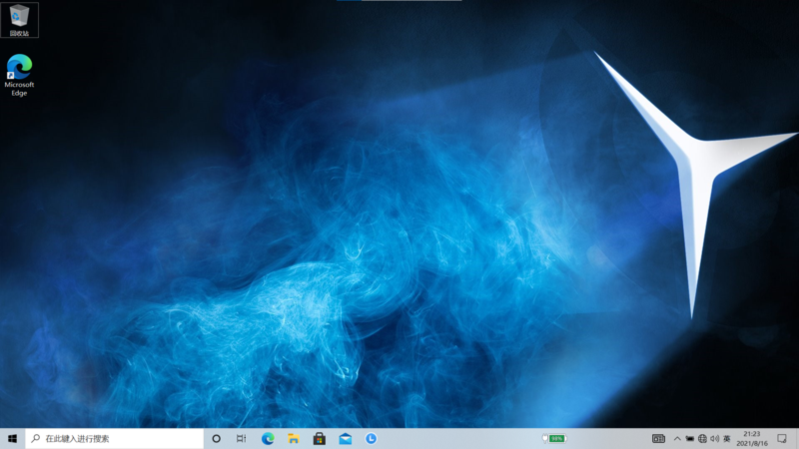Image resolution: width=799 pixels, height=449 pixels.
Task: Click the taskbar search box
Action: [115, 439]
